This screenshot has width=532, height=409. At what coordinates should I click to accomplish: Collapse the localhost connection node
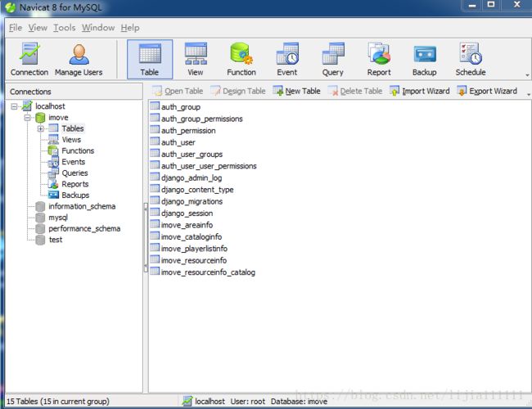click(x=14, y=106)
